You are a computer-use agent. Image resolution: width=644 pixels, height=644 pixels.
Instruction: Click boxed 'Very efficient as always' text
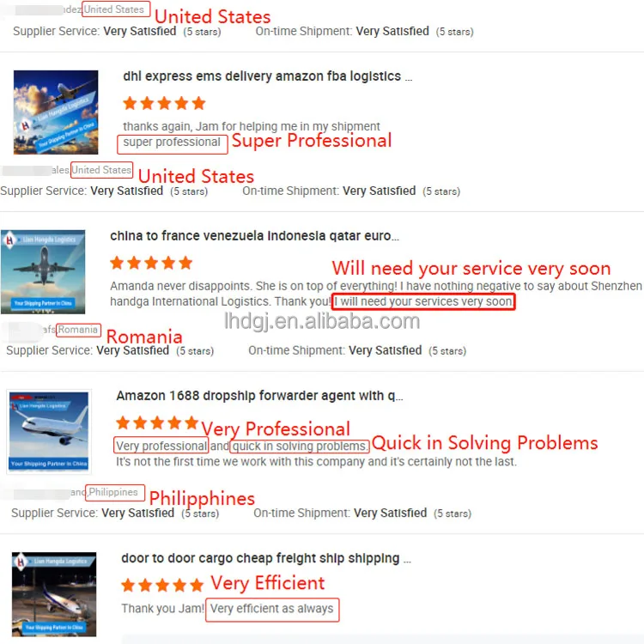coord(273,609)
